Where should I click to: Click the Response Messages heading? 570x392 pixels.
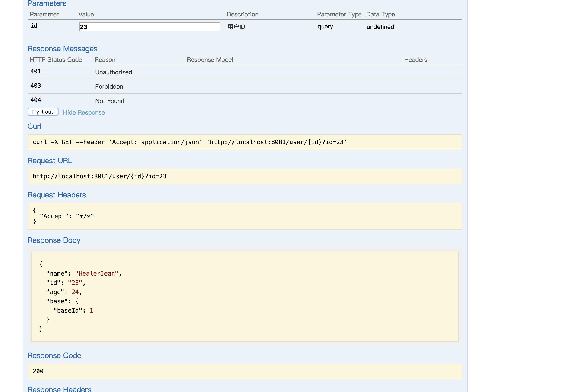[x=62, y=49]
